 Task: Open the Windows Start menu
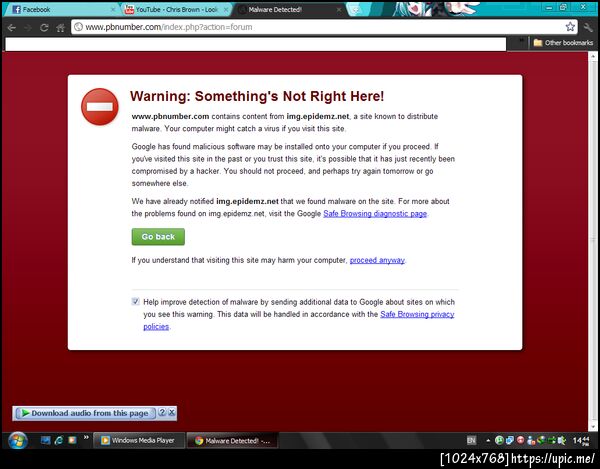point(17,440)
